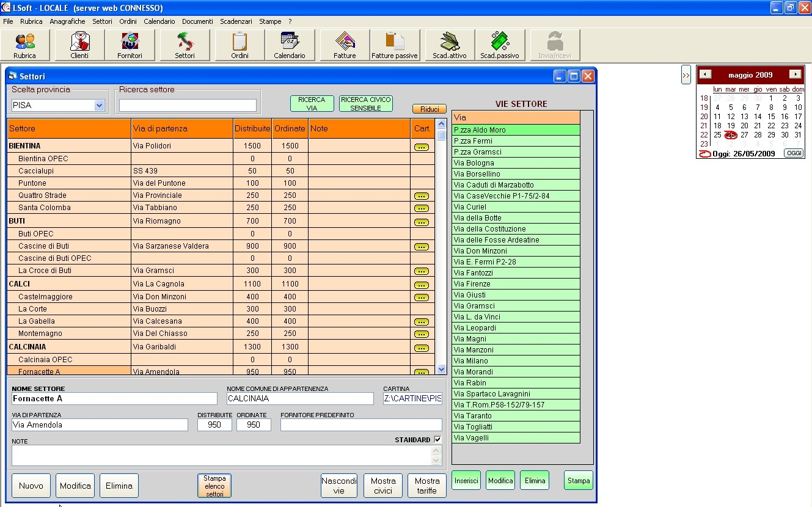812x507 pixels.
Task: Click the Nascondi vie button
Action: pyautogui.click(x=339, y=486)
